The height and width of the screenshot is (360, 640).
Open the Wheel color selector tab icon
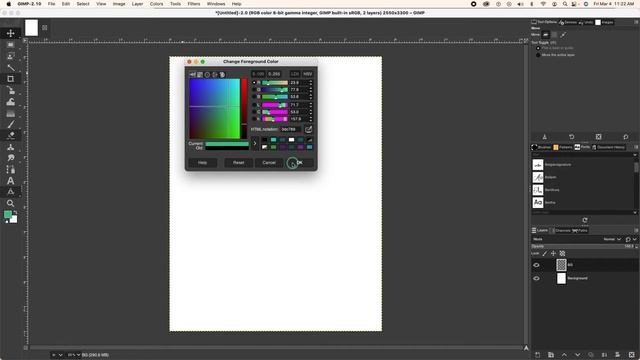[207, 75]
